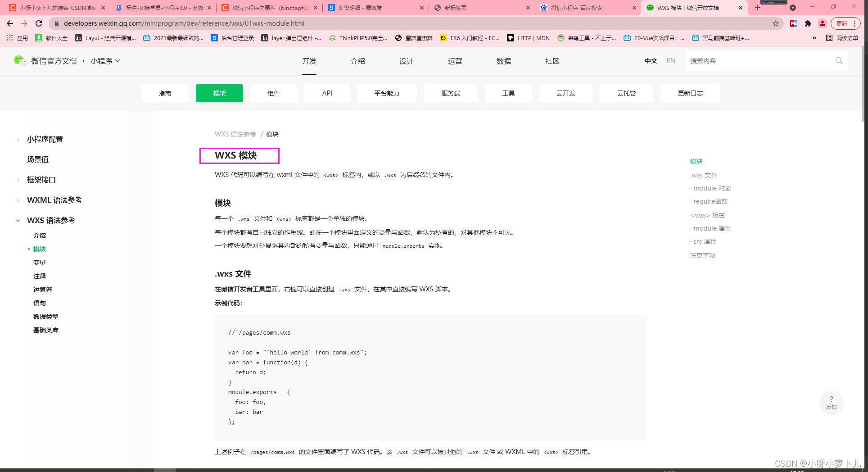Click the search magnifier icon
The width and height of the screenshot is (868, 472).
click(839, 61)
